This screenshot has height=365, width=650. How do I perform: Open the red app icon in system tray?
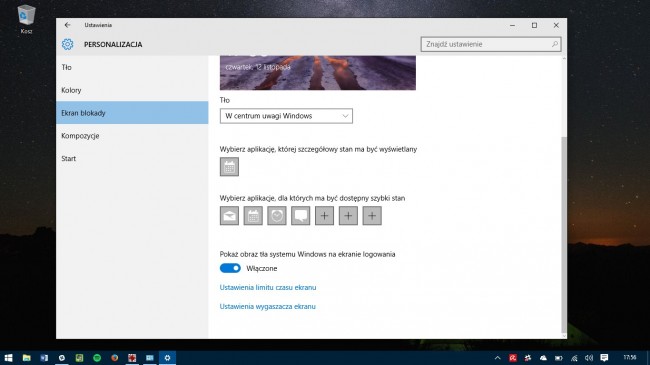tap(513, 358)
